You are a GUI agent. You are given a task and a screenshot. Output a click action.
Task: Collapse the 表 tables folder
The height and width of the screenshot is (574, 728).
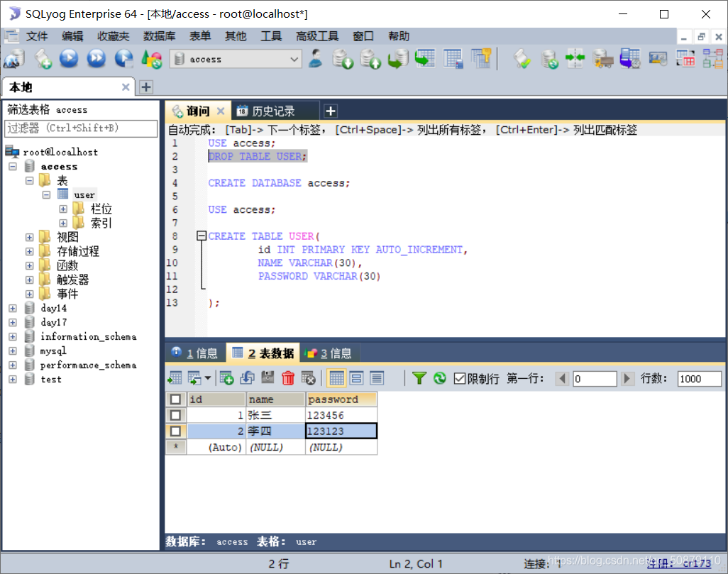click(30, 180)
